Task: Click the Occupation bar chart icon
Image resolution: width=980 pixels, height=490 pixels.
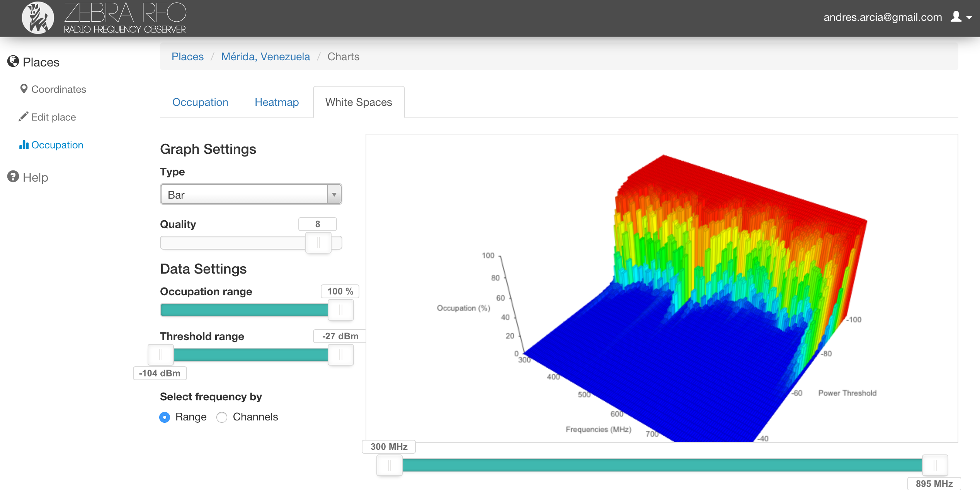Action: 24,145
